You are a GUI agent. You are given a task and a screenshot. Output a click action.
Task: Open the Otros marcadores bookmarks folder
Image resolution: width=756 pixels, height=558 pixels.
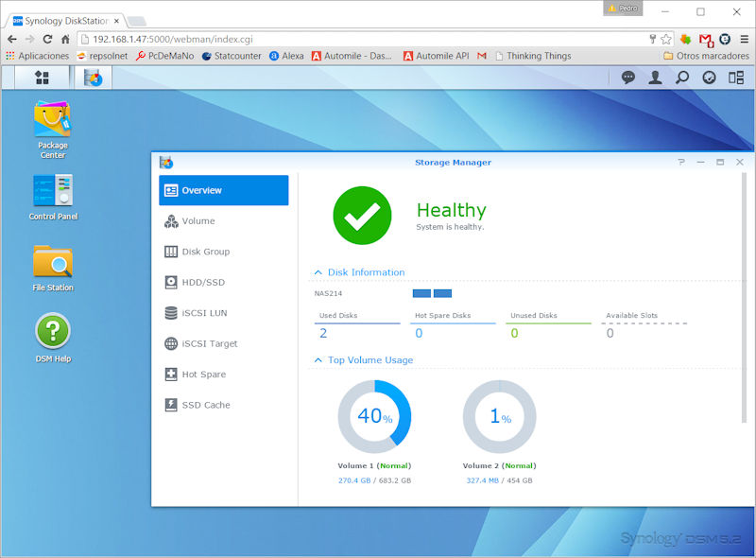click(706, 56)
